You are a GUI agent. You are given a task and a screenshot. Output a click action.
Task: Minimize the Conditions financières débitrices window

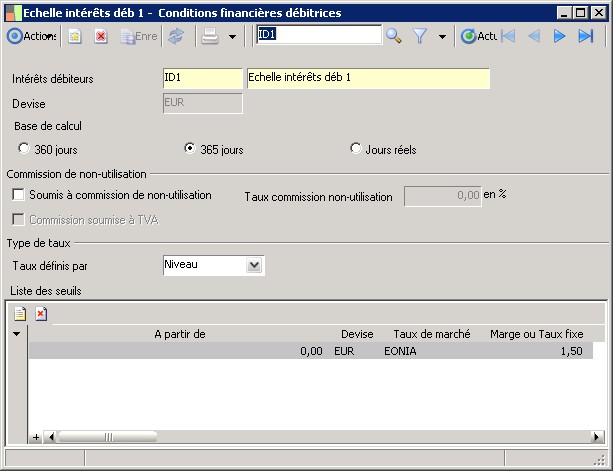click(564, 13)
